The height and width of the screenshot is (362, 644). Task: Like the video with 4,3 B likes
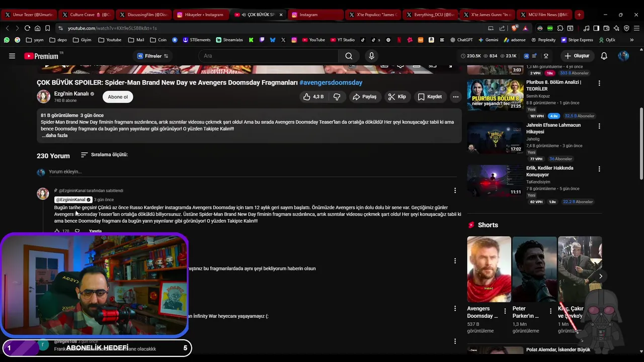pos(313,97)
